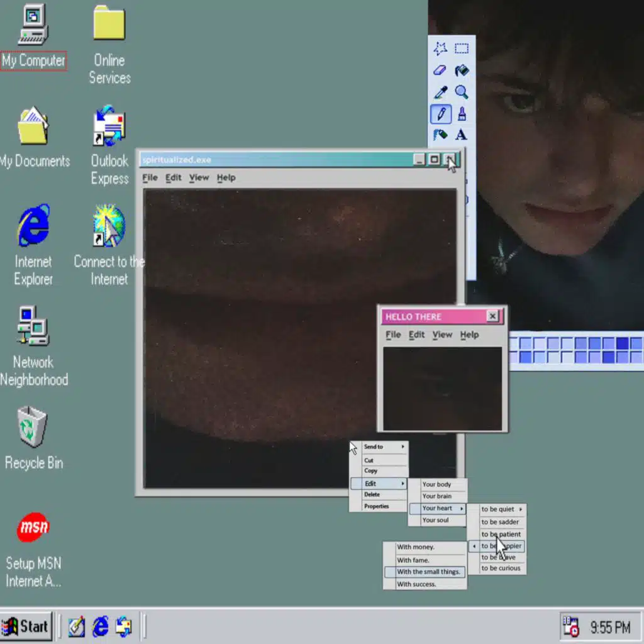Expand the 'to be quiet' submenu
The image size is (644, 644).
click(497, 509)
